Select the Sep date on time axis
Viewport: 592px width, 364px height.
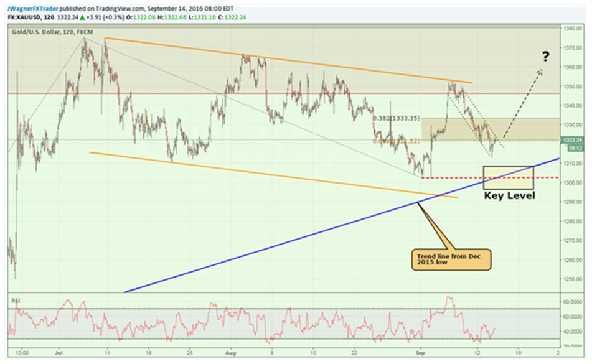[423, 352]
